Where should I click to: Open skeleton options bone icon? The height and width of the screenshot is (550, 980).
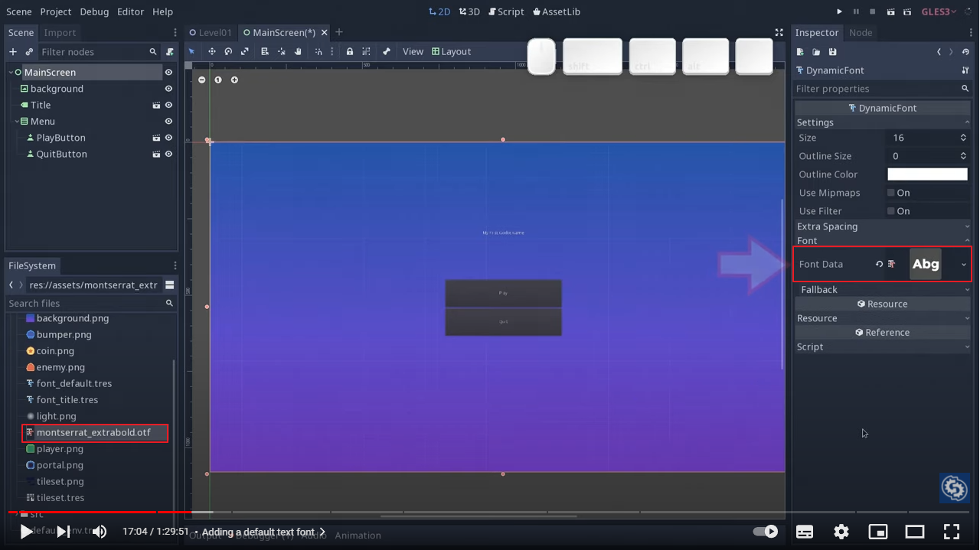pos(387,51)
